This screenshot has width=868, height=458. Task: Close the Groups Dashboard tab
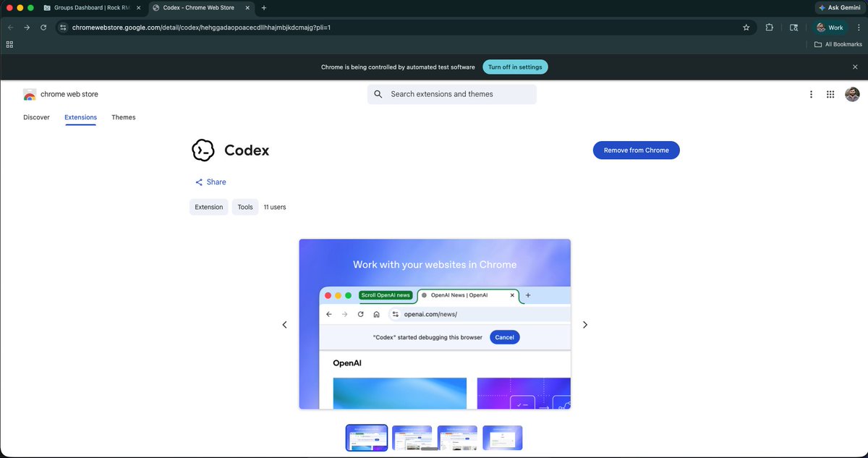click(x=138, y=7)
